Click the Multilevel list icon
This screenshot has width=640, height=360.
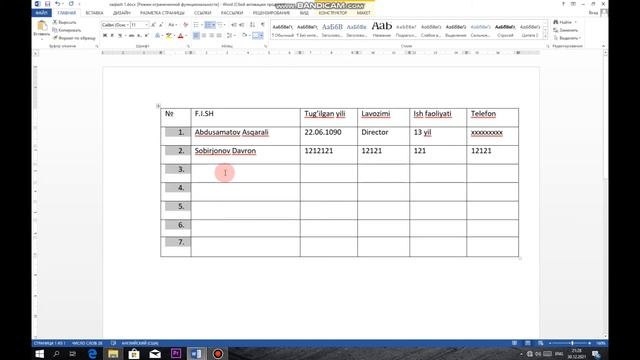coord(220,25)
